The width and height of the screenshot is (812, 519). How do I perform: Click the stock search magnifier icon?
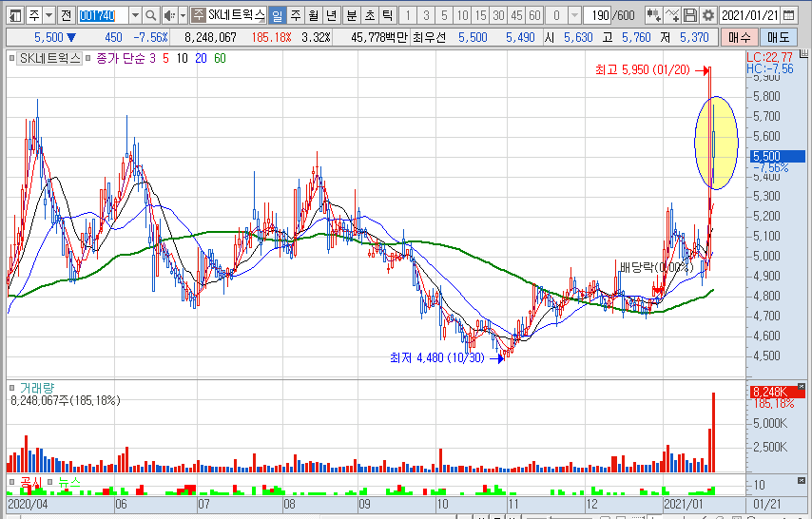150,16
